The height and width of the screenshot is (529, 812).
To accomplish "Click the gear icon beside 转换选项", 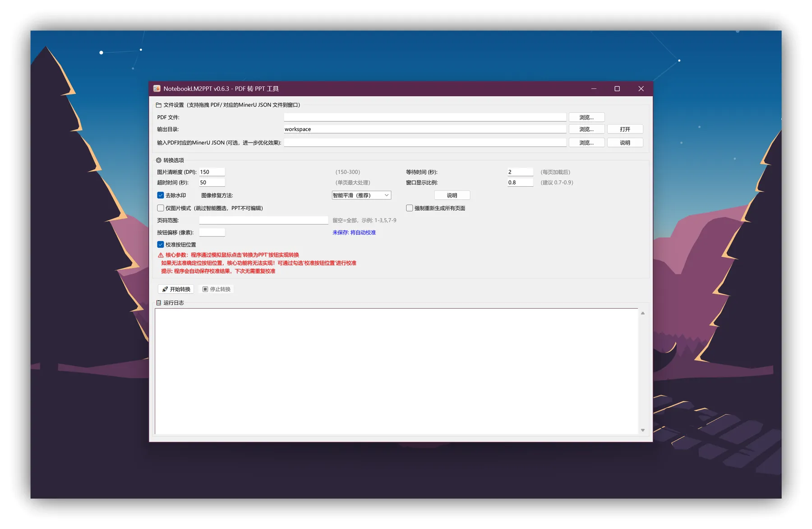I will 159,160.
